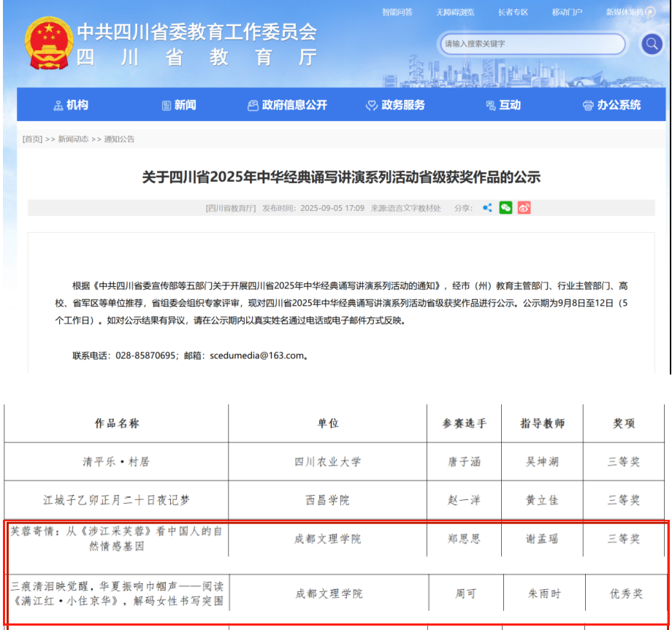Screen dimensions: 672x630
Task: Click the 无障碍浏览 top link
Action: click(455, 12)
